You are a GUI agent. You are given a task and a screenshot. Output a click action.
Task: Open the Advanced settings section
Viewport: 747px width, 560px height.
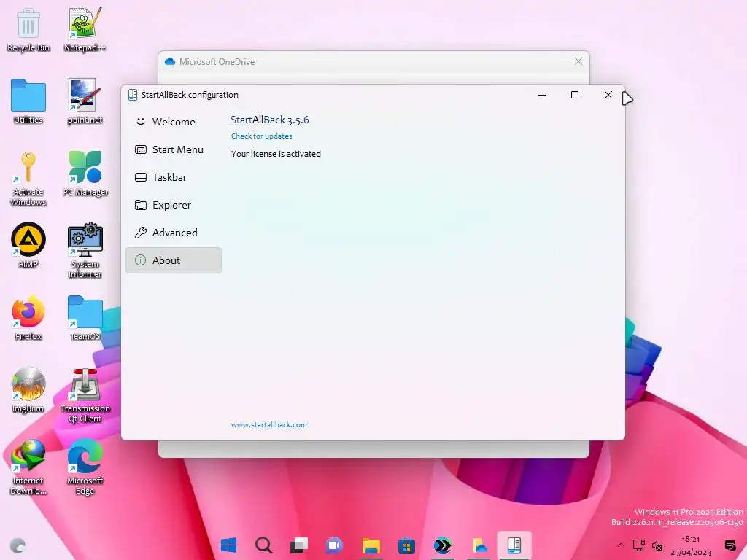174,233
